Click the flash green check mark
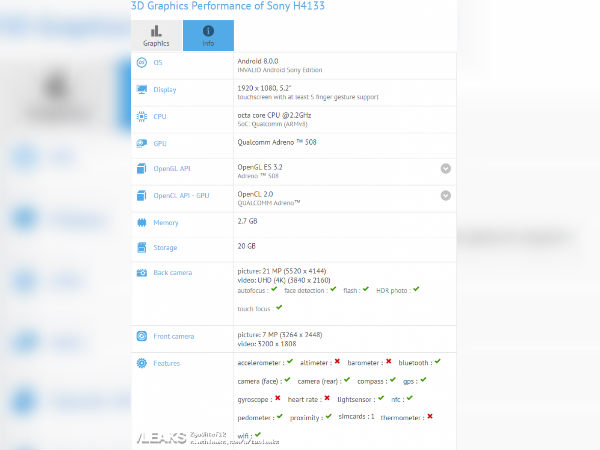The image size is (600, 450). tap(366, 289)
